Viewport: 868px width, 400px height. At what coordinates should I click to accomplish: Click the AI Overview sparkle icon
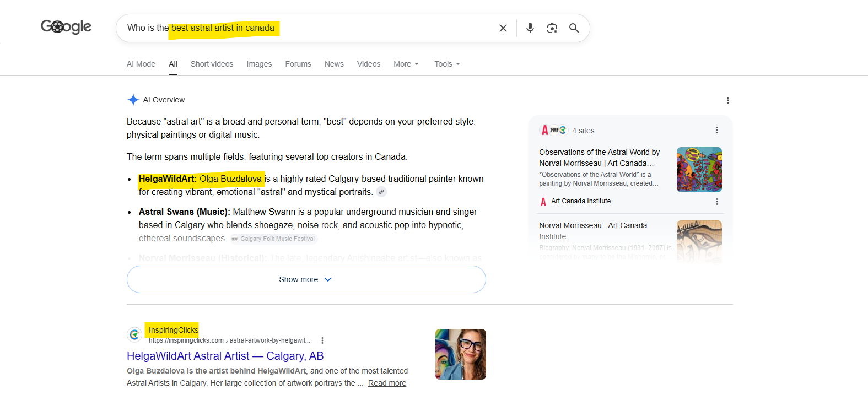(133, 100)
